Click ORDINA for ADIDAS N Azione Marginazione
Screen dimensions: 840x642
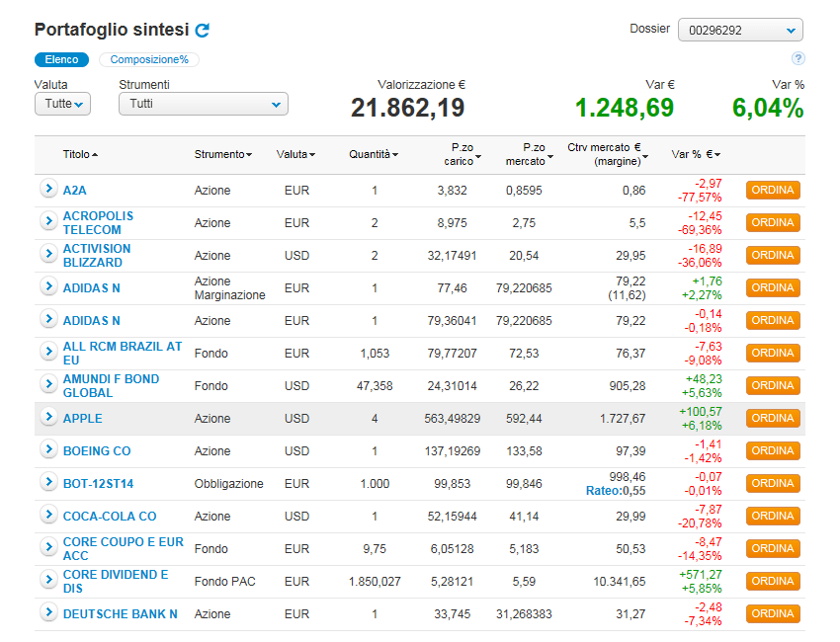click(773, 288)
